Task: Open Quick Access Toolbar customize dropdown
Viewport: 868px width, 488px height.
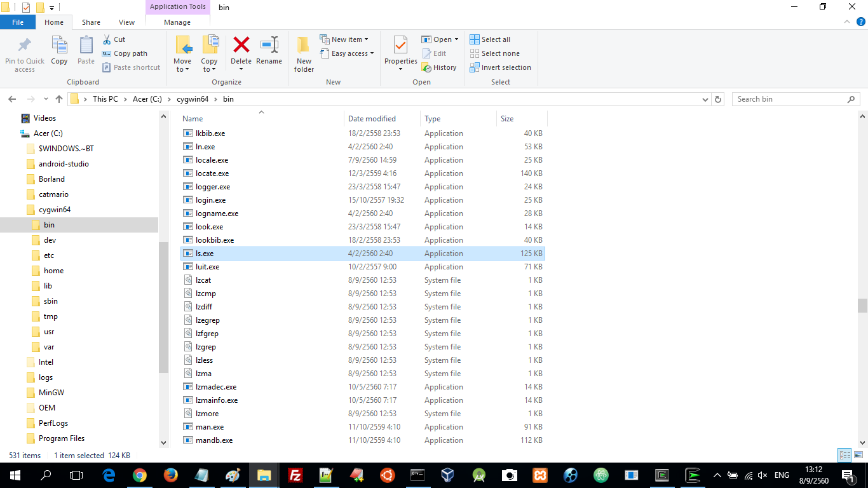Action: (52, 8)
